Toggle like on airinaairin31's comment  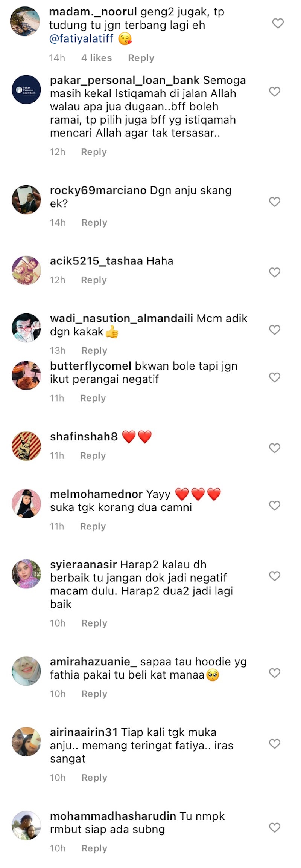pyautogui.click(x=275, y=743)
